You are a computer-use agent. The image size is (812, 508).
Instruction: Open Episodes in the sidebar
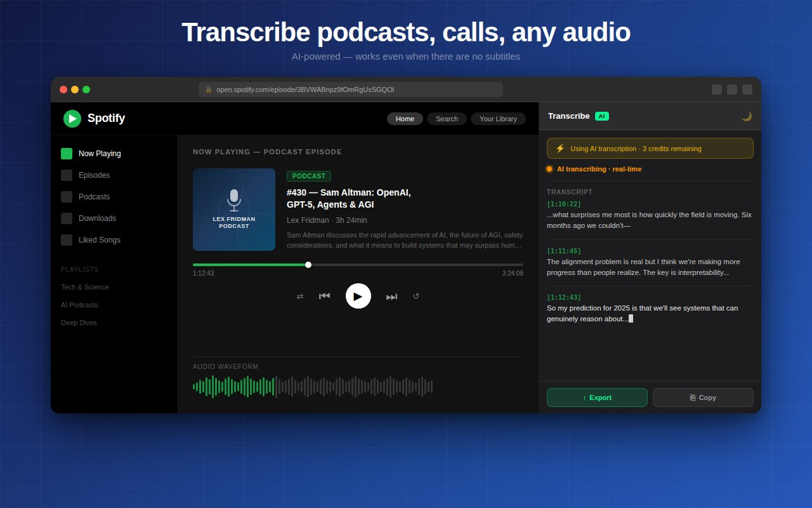click(114, 175)
